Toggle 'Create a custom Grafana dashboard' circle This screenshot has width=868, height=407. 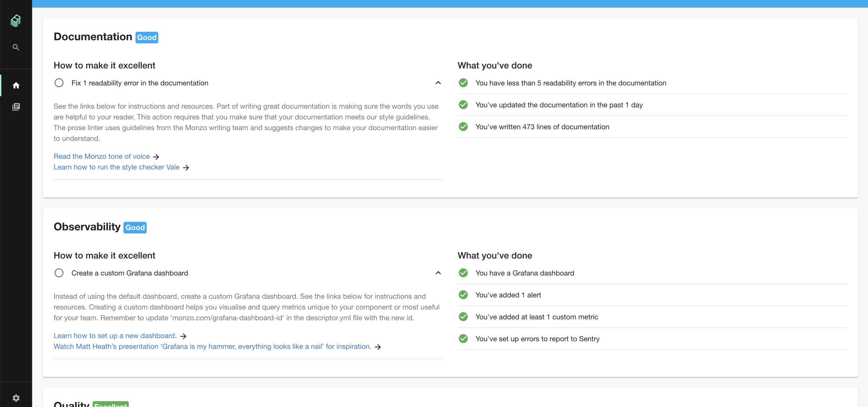tap(59, 273)
